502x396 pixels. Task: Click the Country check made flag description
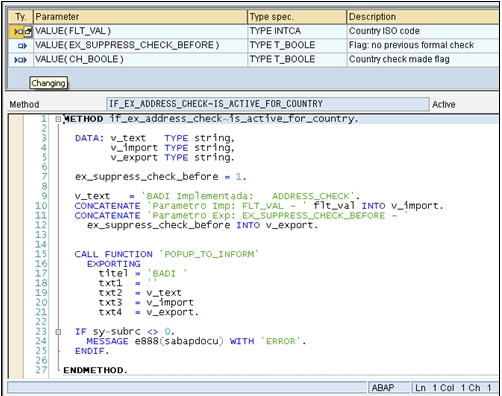pyautogui.click(x=423, y=59)
